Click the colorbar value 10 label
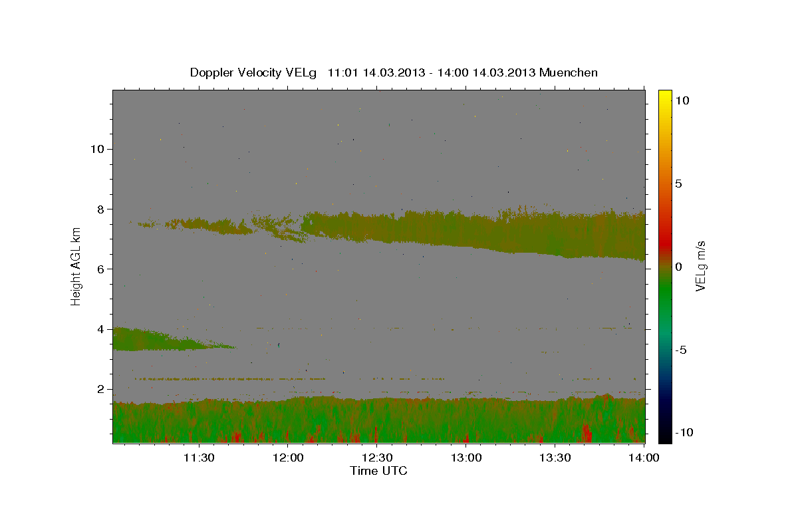798x532 pixels. pos(681,100)
